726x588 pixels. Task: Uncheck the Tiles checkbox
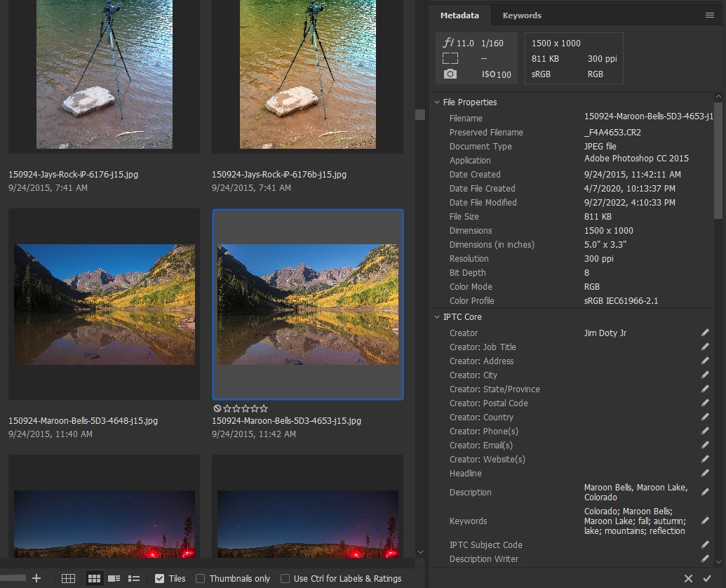(x=159, y=578)
